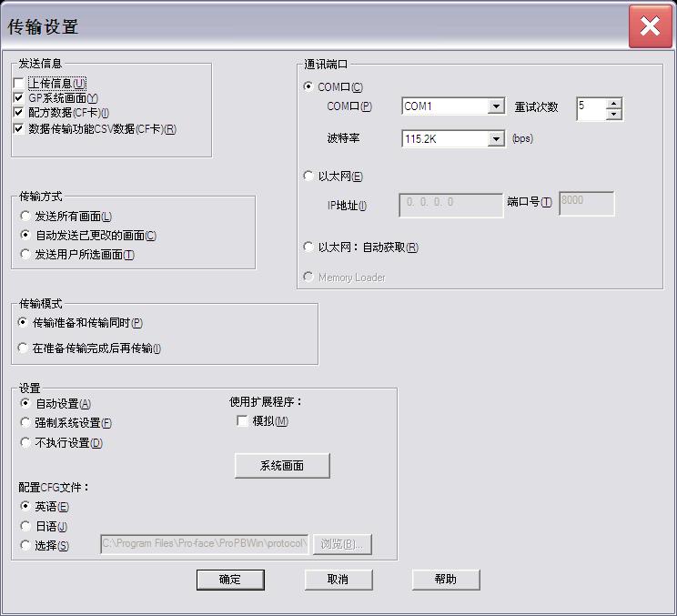Toggle the 配方数据(CF卡) checkbox

pos(19,113)
